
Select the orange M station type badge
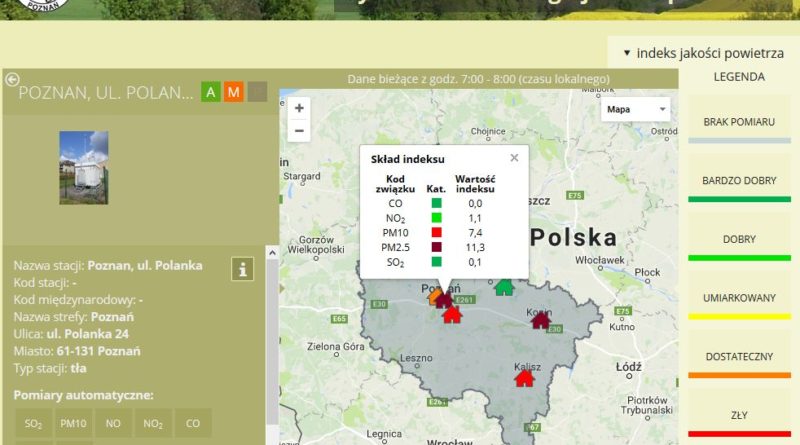pyautogui.click(x=234, y=92)
